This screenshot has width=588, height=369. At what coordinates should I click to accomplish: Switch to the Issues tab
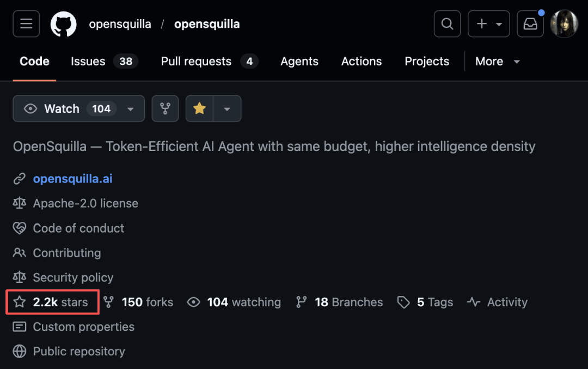(104, 61)
